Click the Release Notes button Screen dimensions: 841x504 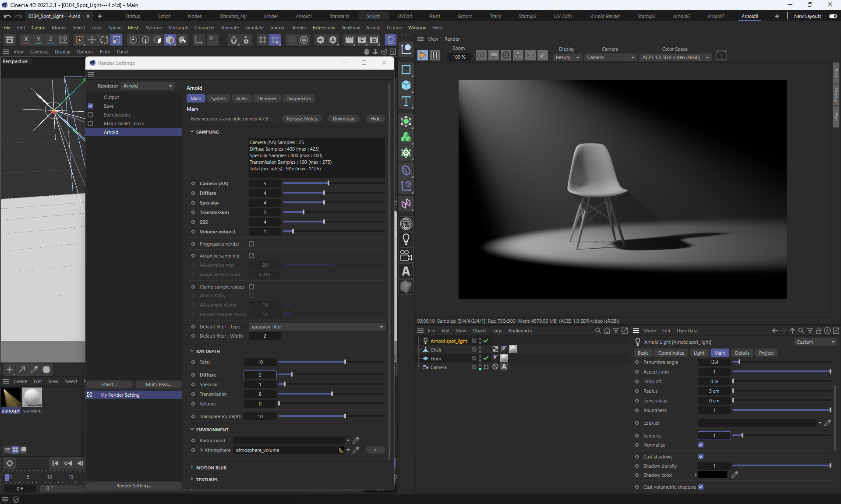click(x=302, y=119)
